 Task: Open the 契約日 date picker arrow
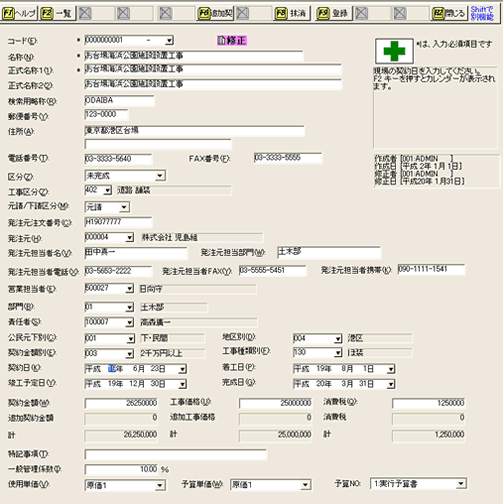point(182,369)
